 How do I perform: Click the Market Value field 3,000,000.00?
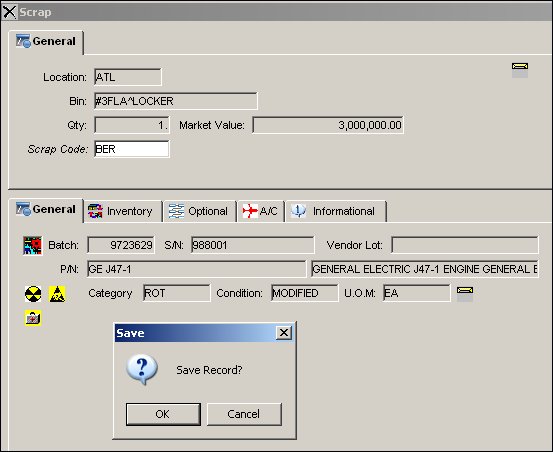click(328, 125)
